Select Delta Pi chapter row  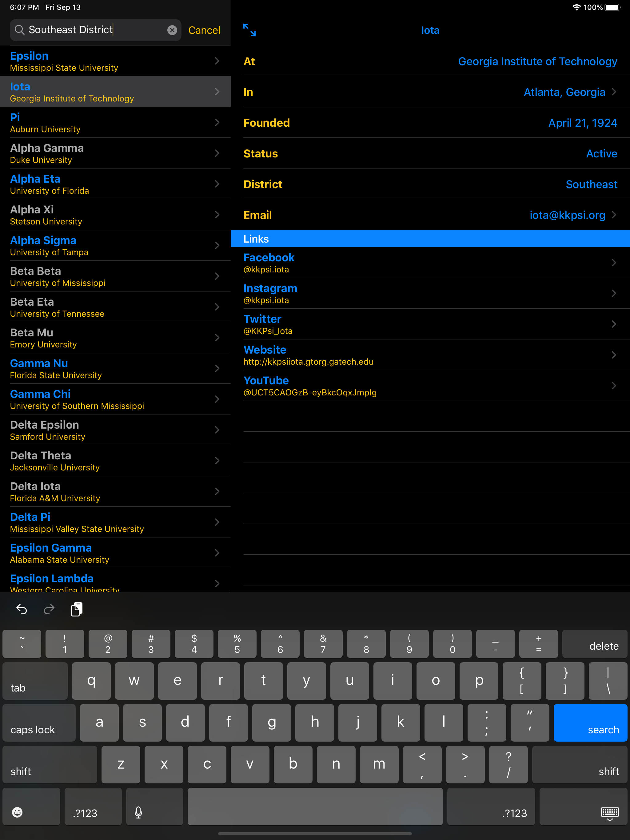coord(115,522)
